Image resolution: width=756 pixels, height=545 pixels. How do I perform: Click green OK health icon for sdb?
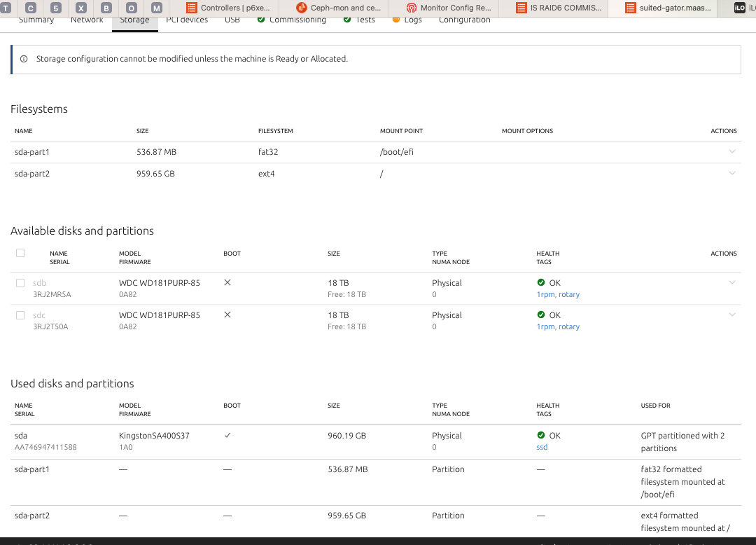541,283
